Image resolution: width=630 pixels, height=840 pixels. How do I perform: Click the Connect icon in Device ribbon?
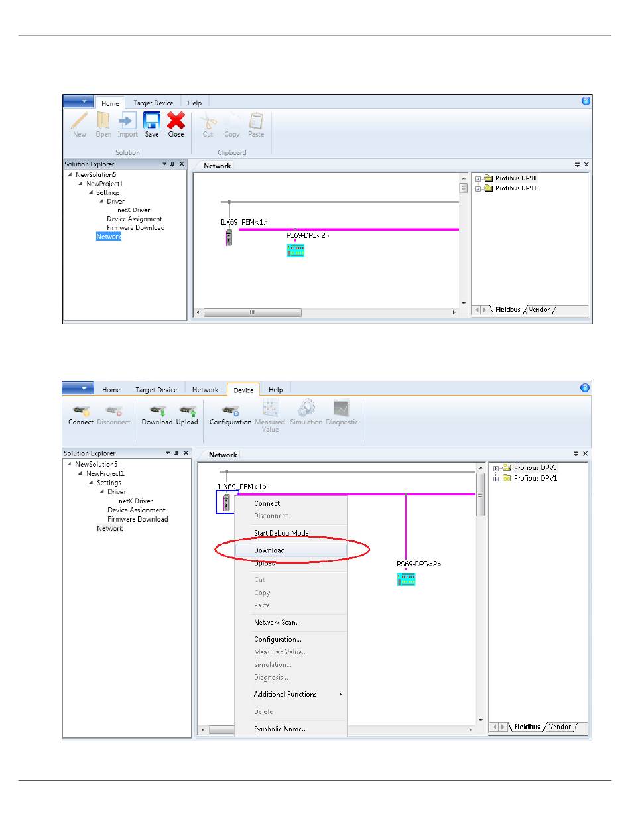[x=81, y=410]
